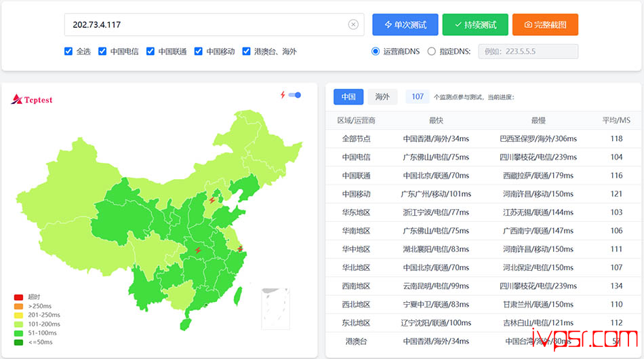Select the 华中地区 row label

click(x=356, y=249)
